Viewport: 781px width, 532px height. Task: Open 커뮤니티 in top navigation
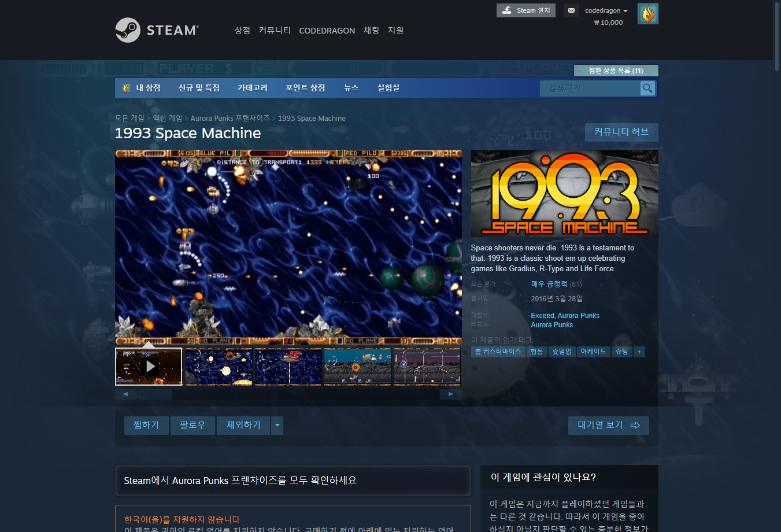(275, 30)
